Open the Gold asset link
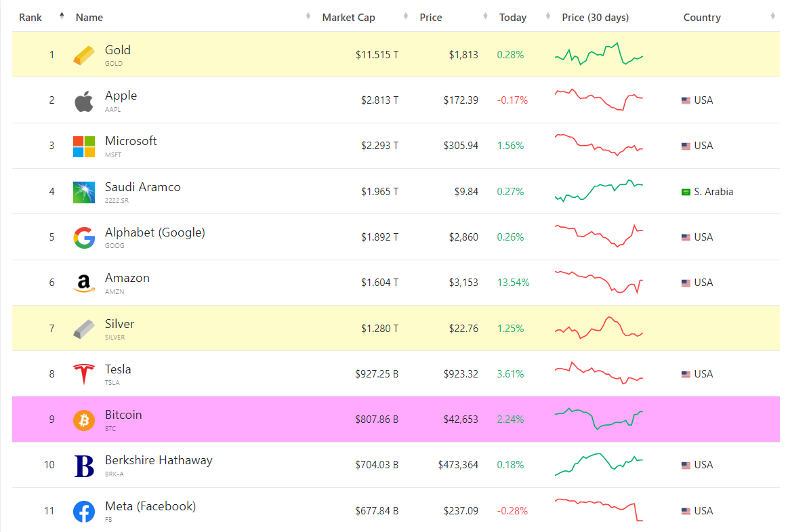The width and height of the screenshot is (790, 532). [118, 50]
